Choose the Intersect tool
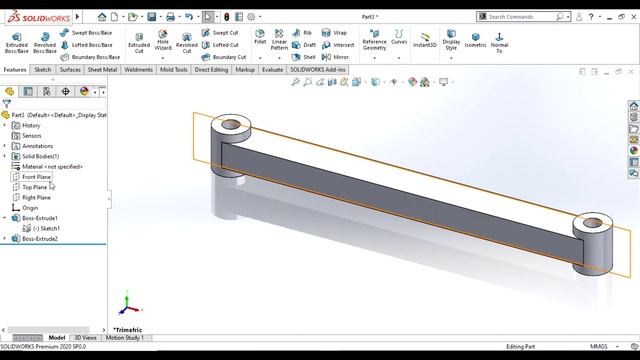This screenshot has width=640, height=360. pyautogui.click(x=338, y=45)
